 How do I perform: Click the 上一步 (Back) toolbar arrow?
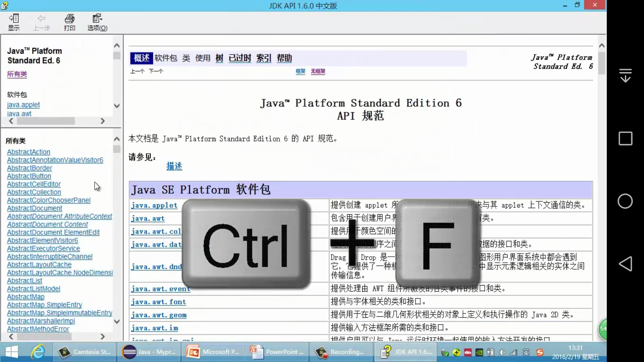(x=42, y=22)
